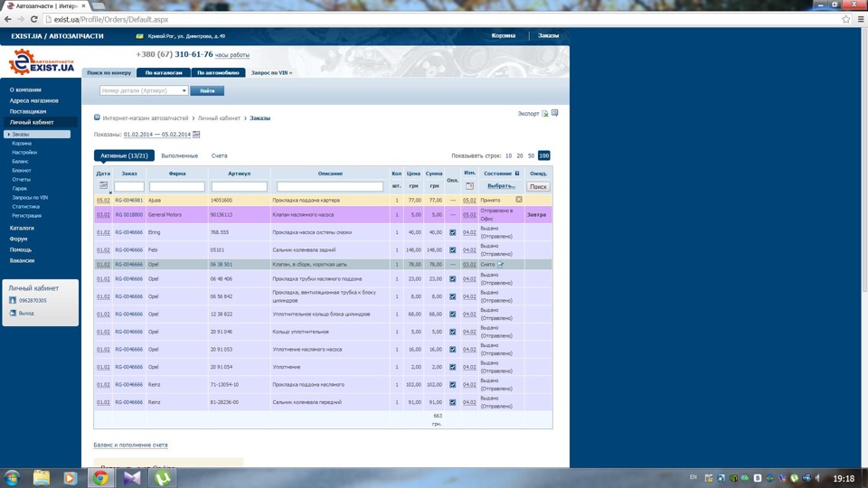Click the home icon in the breadcrumb
Screen dimensions: 868x488
coord(97,117)
